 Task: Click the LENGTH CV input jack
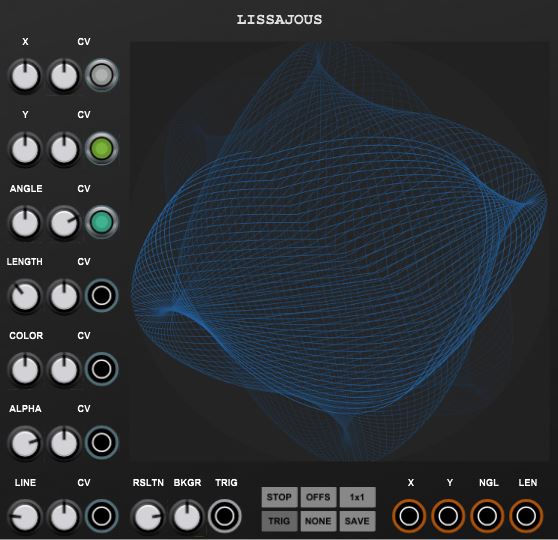click(x=102, y=295)
